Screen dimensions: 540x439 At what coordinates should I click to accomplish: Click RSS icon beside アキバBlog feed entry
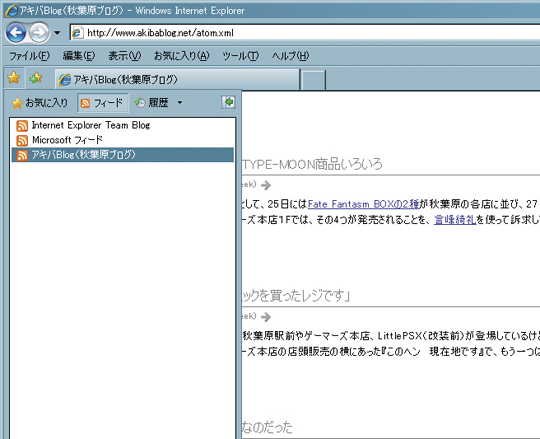[22, 155]
